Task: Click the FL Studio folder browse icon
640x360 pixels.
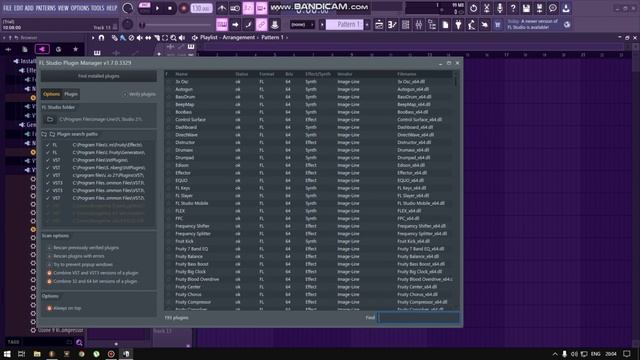Action: coord(50,119)
